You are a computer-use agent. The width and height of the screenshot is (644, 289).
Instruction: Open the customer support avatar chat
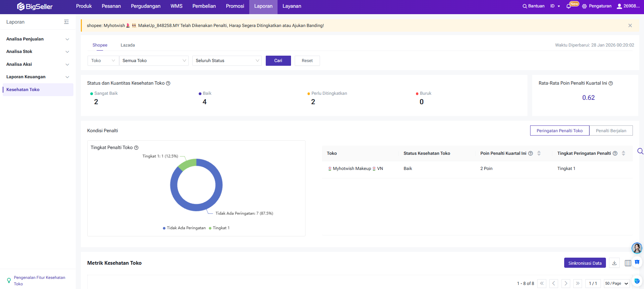click(x=636, y=248)
